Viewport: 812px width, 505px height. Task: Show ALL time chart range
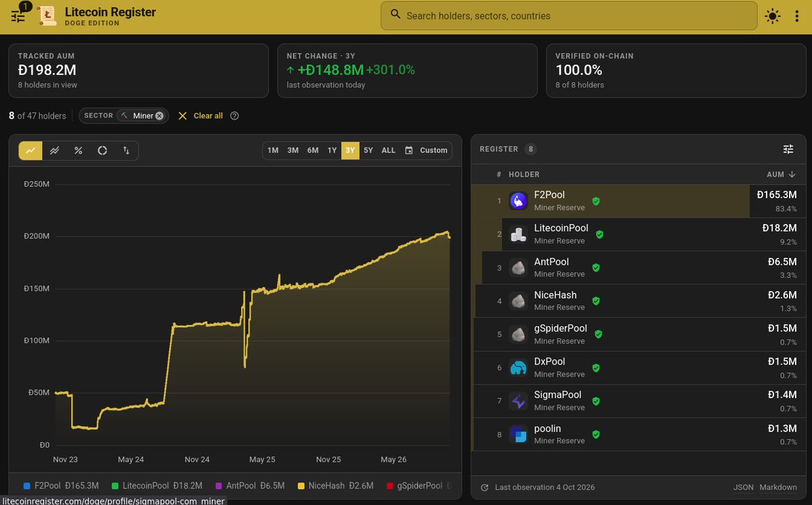[389, 150]
